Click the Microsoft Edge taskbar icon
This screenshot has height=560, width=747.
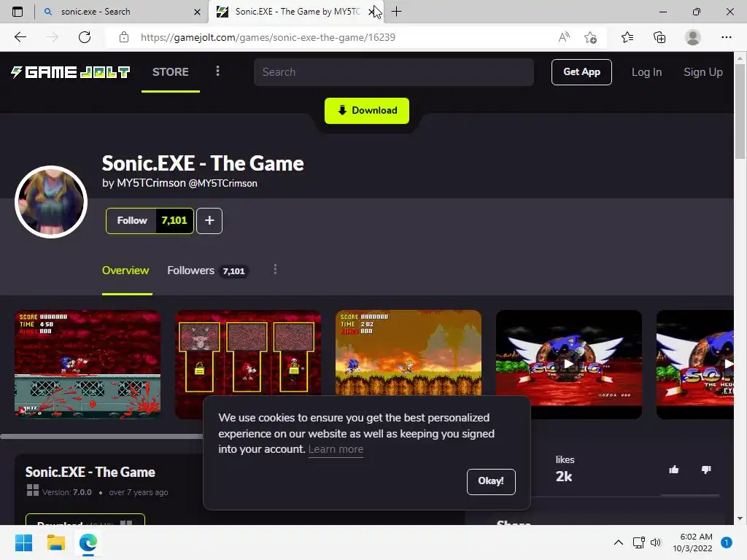click(x=88, y=542)
